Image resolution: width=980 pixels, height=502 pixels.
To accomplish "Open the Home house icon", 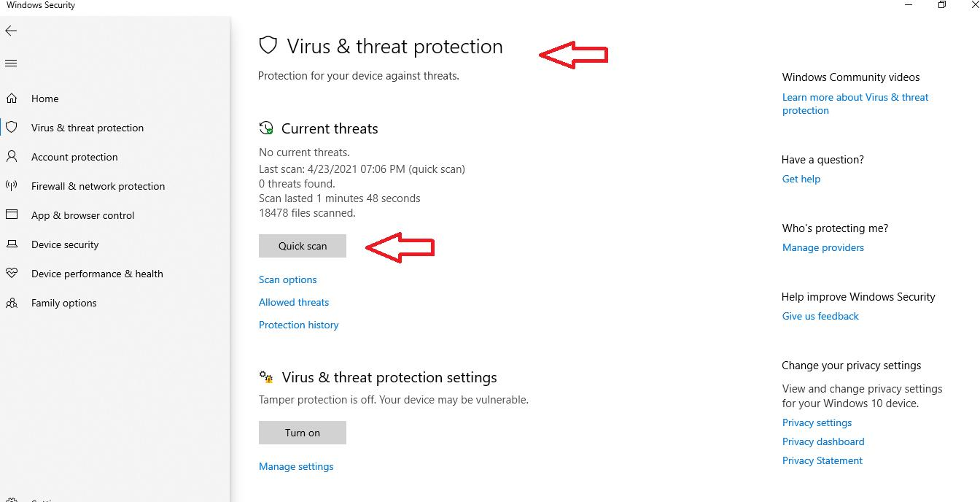I will (12, 99).
